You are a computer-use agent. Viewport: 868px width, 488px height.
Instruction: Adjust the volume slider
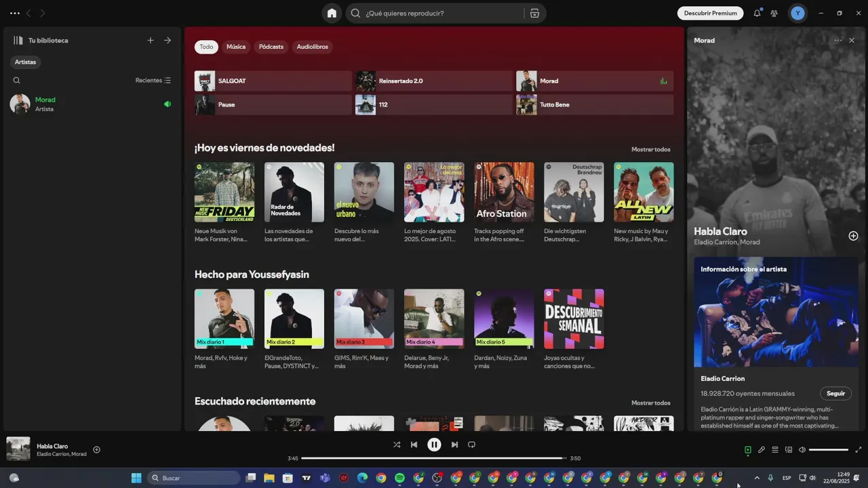tap(829, 449)
